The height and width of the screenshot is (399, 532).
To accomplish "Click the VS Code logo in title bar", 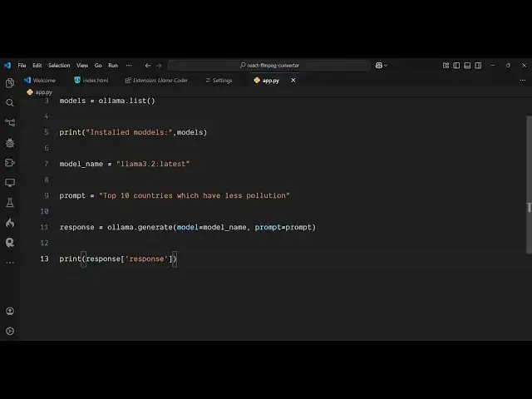I will click(x=7, y=65).
